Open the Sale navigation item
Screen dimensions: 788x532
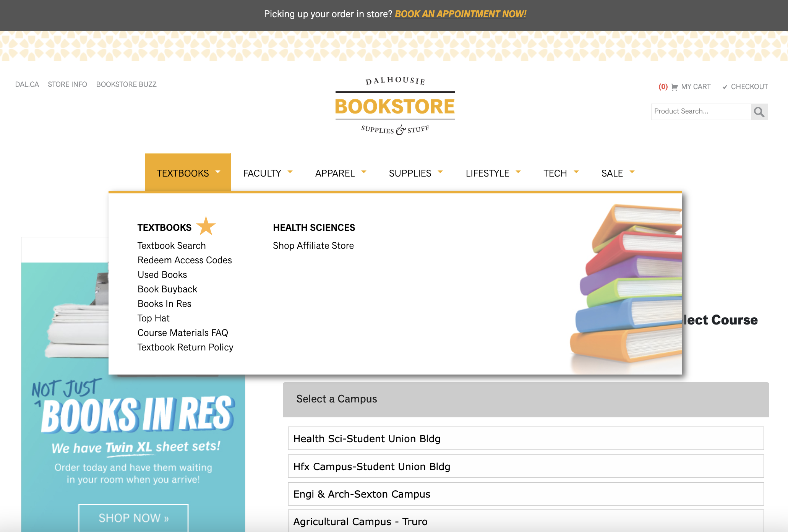612,173
